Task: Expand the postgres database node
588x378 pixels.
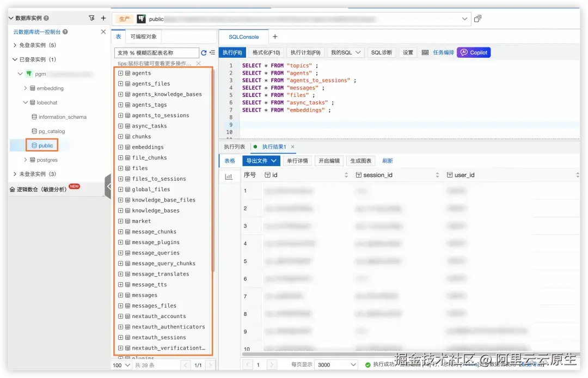Action: tap(26, 160)
